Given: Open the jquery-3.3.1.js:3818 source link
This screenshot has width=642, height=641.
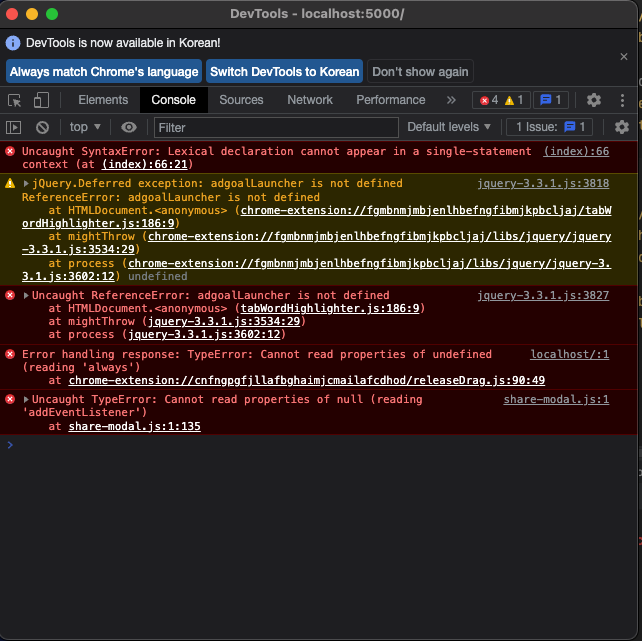Looking at the screenshot, I should [543, 183].
